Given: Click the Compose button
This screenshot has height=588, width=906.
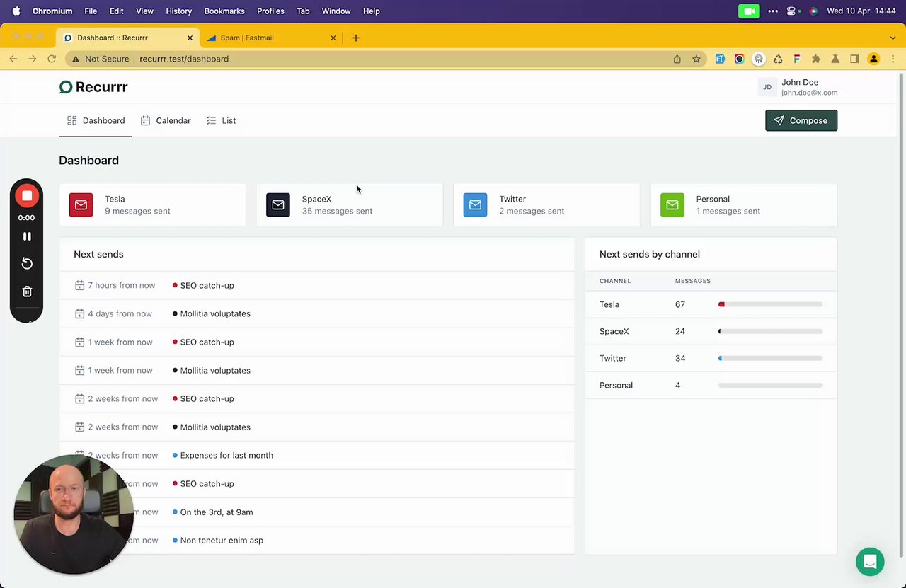Looking at the screenshot, I should coord(801,120).
